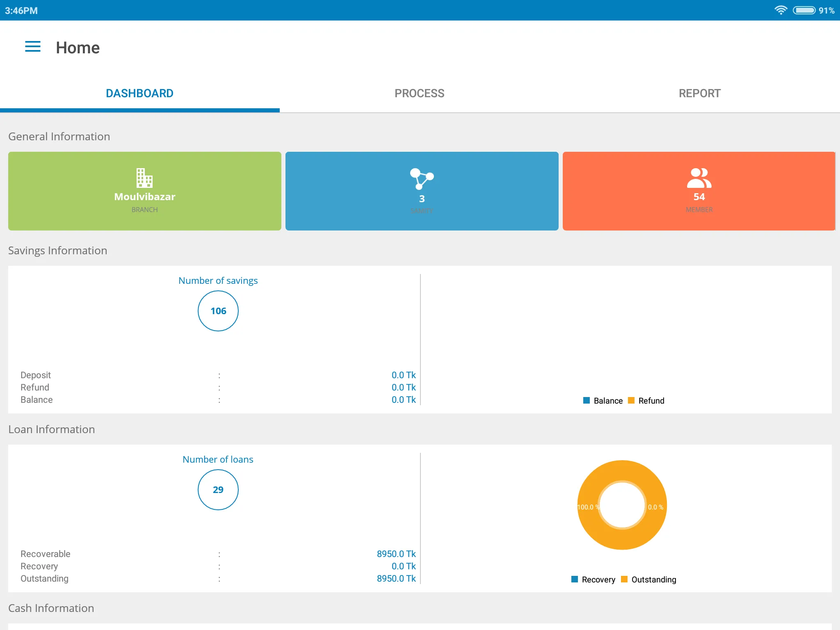Tap the 106 savings count circle
Screen dimensions: 840x630
(218, 311)
